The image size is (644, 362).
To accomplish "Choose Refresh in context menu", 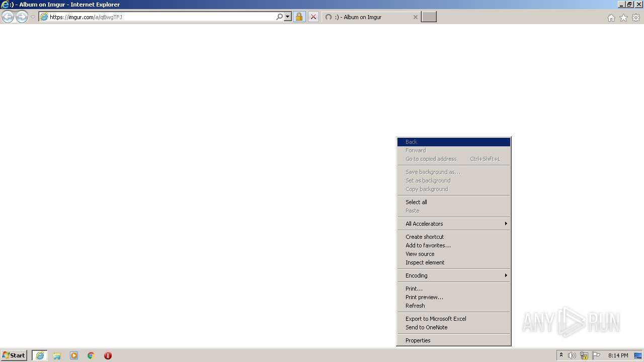I will 454,306.
